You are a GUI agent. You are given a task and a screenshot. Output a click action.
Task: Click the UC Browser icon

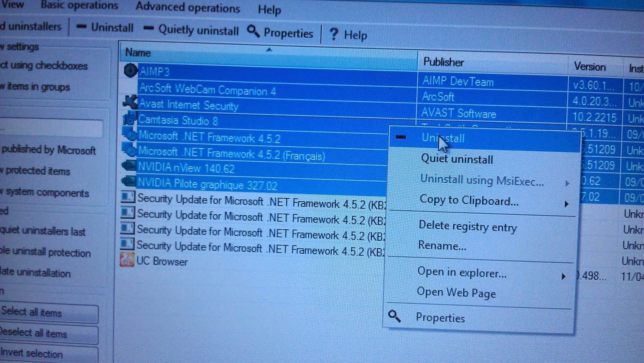(x=127, y=260)
